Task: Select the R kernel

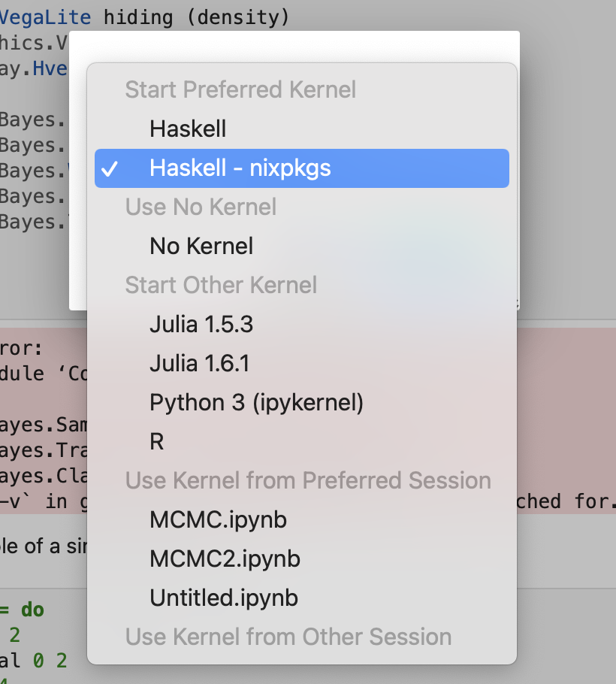Action: (x=156, y=441)
